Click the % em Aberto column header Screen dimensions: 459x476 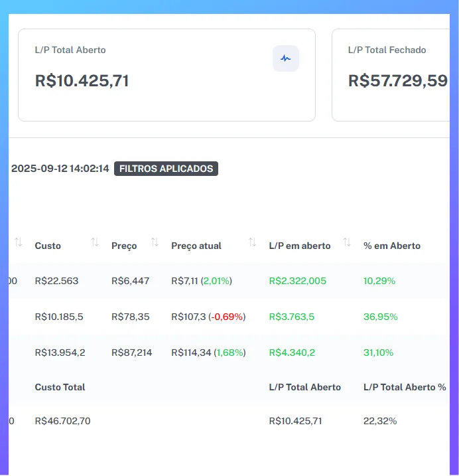tap(392, 246)
